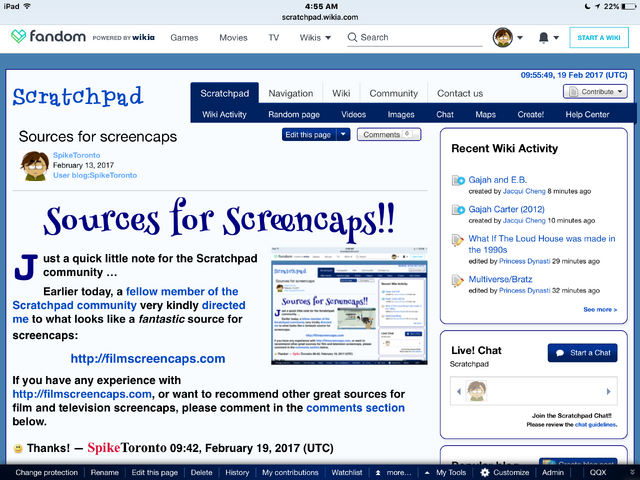Click History in bottom toolbar
This screenshot has width=640, height=480.
(x=237, y=472)
